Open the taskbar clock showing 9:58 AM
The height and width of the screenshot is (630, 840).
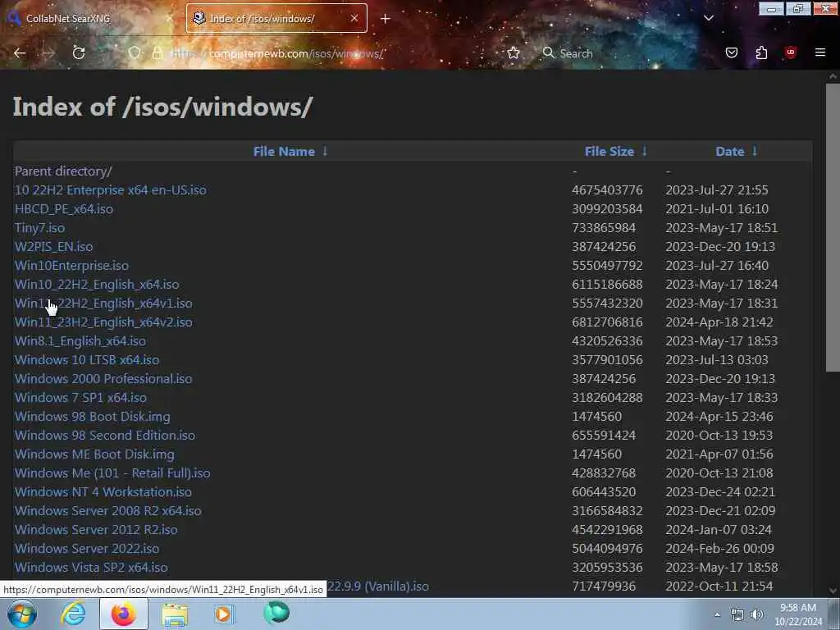pyautogui.click(x=798, y=614)
